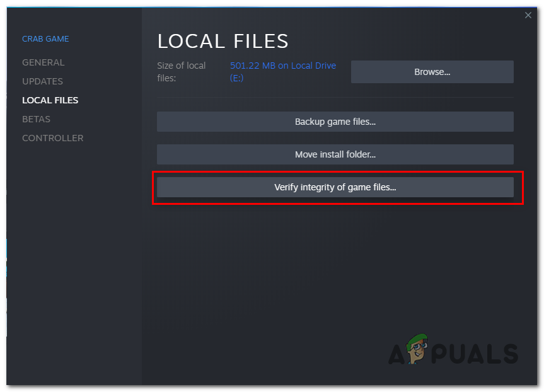
Task: Open the General settings tab
Action: (x=43, y=62)
